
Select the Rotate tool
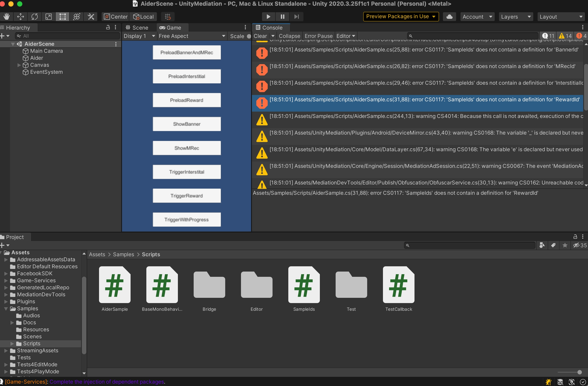34,17
